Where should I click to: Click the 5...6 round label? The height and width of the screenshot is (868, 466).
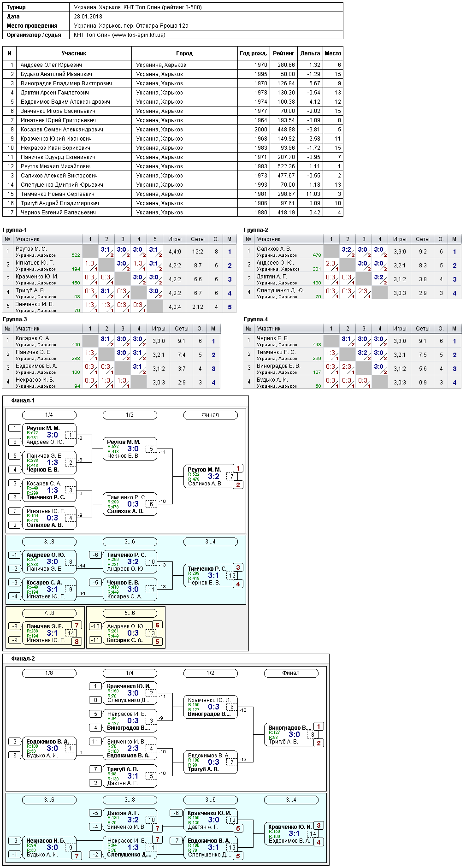point(130,613)
